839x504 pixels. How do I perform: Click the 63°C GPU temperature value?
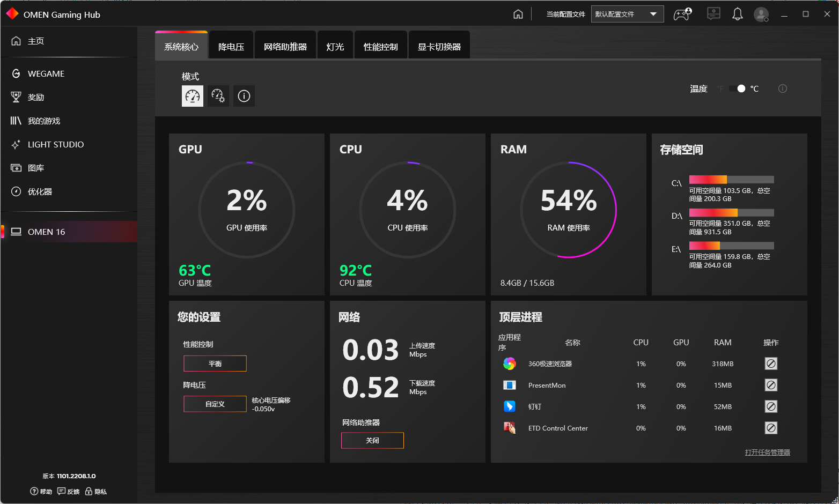point(195,270)
